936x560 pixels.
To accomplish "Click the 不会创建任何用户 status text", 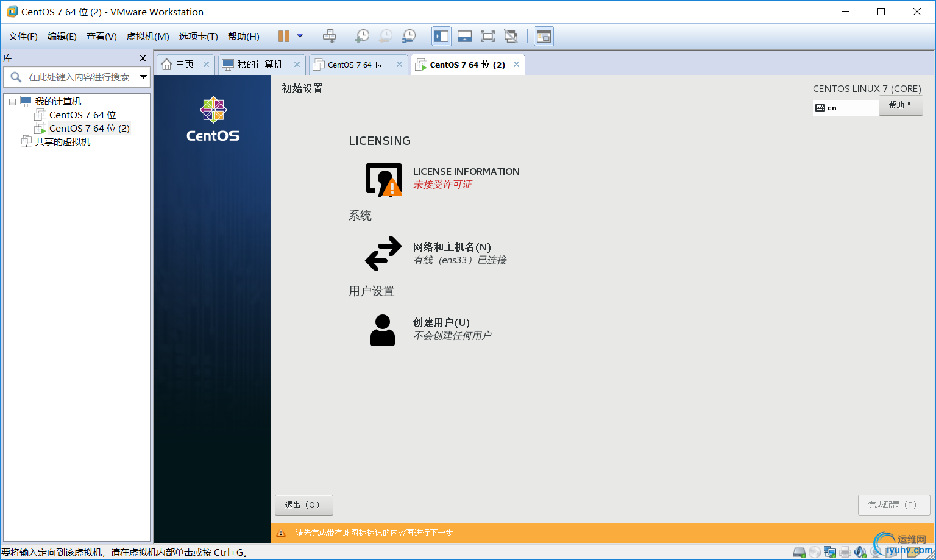I will (452, 336).
